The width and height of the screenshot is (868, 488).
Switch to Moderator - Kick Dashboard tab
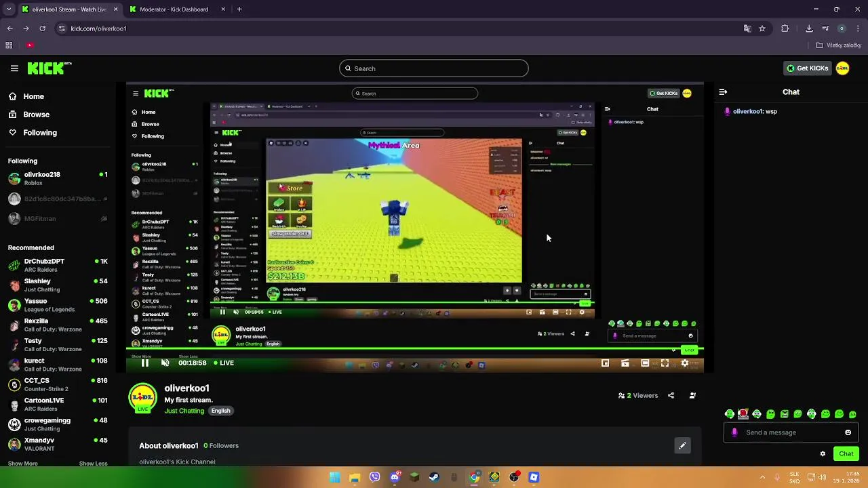[174, 9]
